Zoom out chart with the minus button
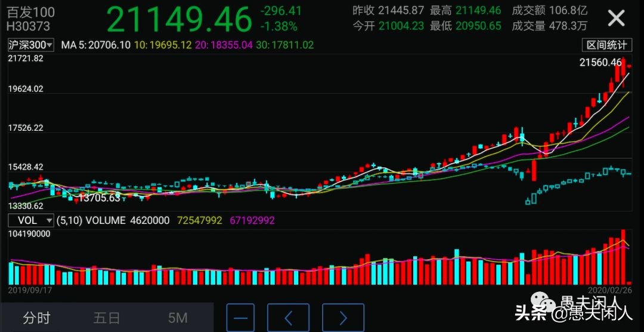 click(x=240, y=318)
